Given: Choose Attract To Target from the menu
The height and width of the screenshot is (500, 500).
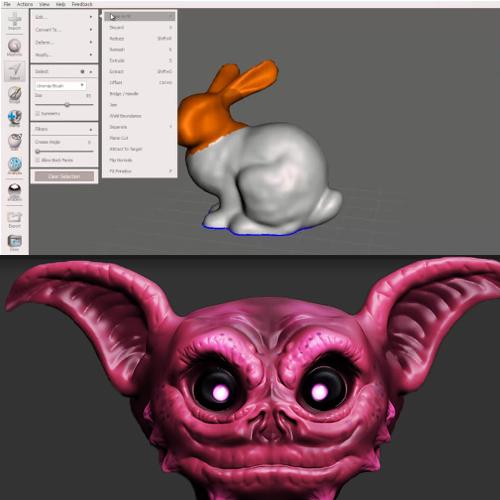Looking at the screenshot, I should [140, 149].
